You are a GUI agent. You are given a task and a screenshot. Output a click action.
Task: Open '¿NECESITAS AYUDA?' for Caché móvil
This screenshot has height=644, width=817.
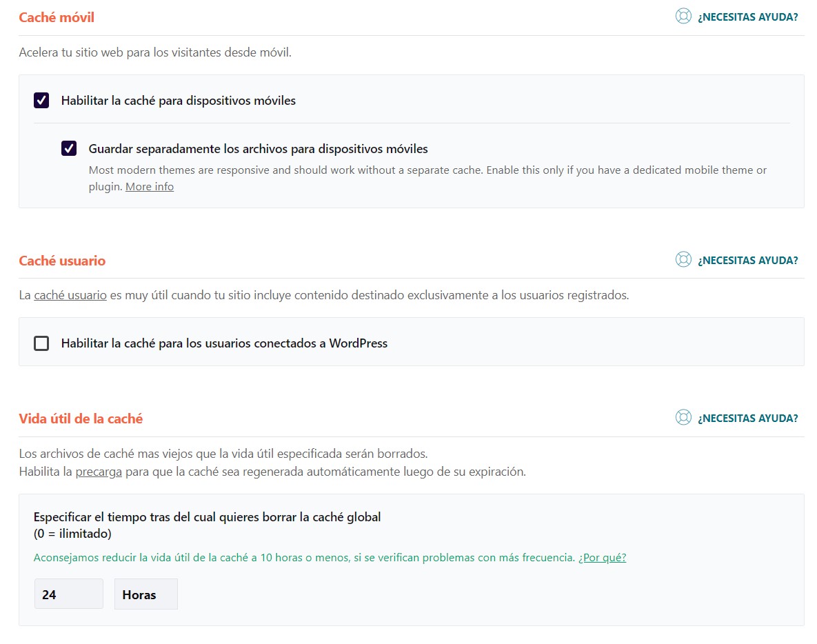coord(747,17)
